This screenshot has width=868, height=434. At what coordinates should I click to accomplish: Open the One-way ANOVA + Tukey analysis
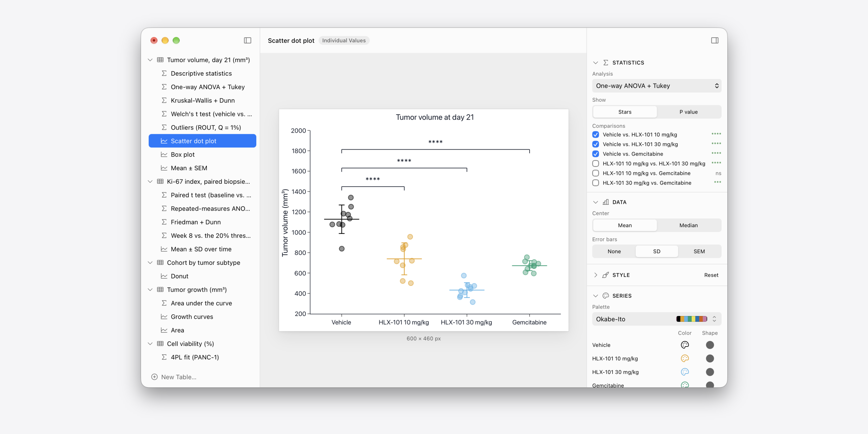click(202, 87)
